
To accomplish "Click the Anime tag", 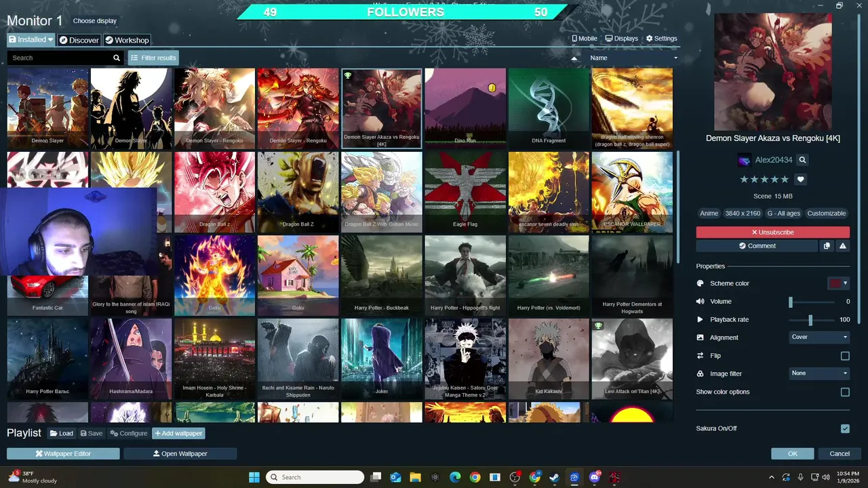I will click(709, 213).
